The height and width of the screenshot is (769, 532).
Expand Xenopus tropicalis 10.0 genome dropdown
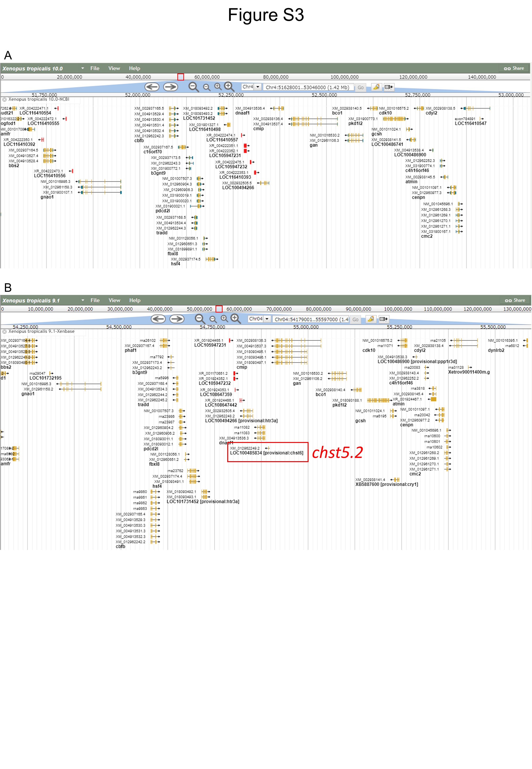[82, 68]
